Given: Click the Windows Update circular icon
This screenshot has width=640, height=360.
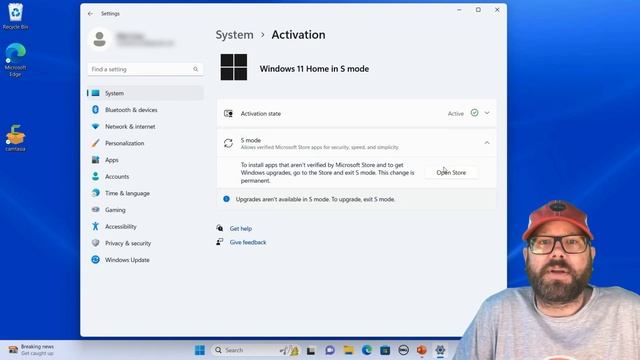Looking at the screenshot, I should [96, 260].
